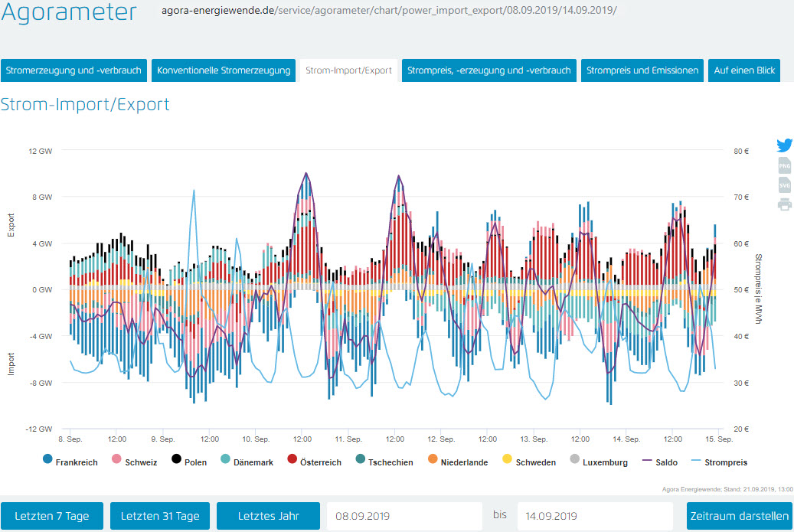Screen dimensions: 794x532
Task: Click the start date field 08.09.2019
Action: (x=404, y=516)
